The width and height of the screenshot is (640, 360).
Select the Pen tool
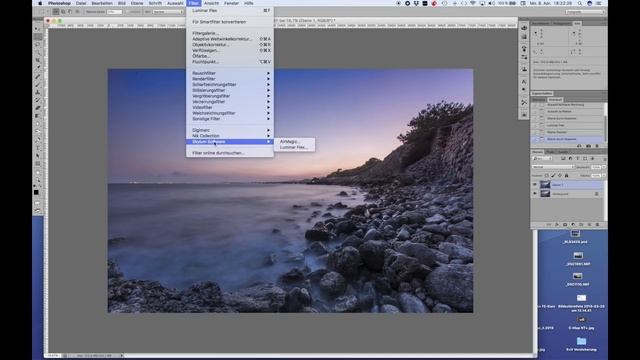click(38, 140)
